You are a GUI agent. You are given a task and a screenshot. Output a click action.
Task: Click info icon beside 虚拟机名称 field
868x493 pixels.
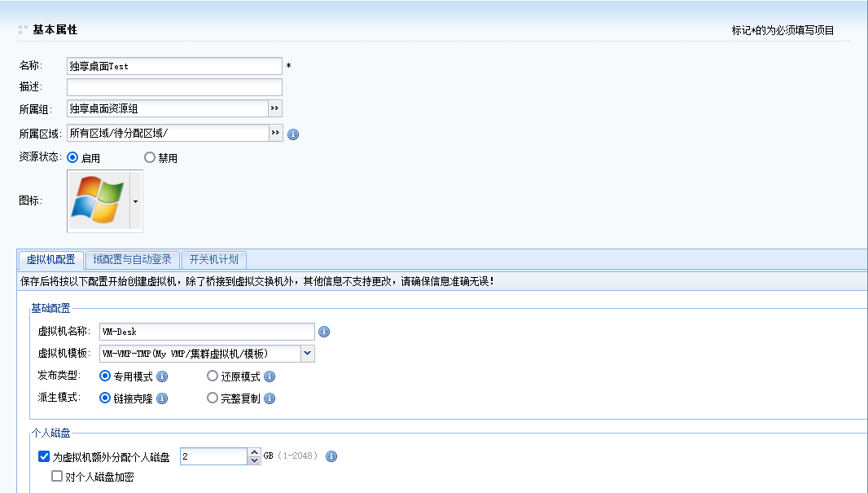pos(324,332)
